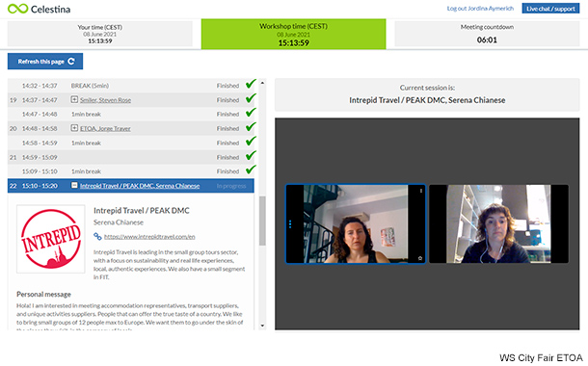Expand the ETOA, Jorge Traver session row
Viewport: 588px width, 366px height.
(x=74, y=128)
